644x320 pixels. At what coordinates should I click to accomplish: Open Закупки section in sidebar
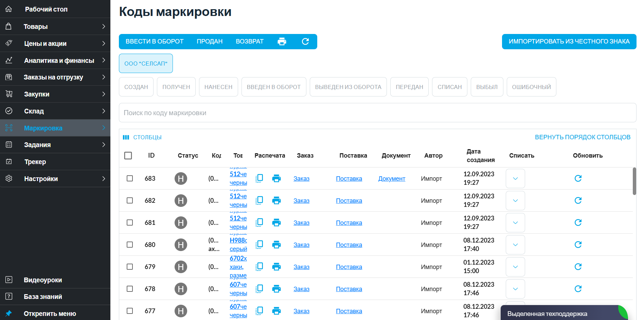click(55, 94)
